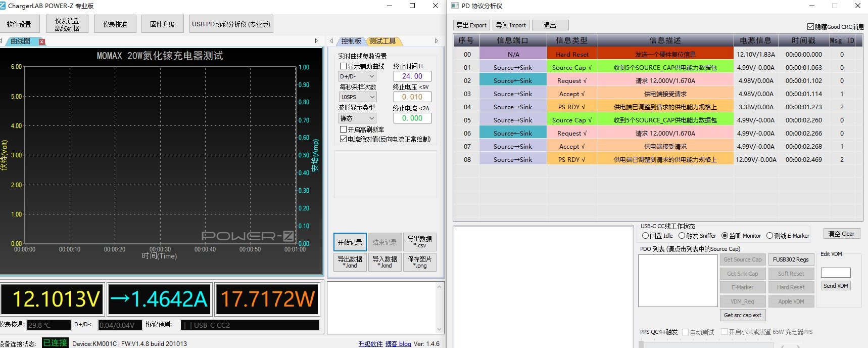Click the 开始记录 button
Viewport: 868px width, 348px height.
[x=350, y=242]
